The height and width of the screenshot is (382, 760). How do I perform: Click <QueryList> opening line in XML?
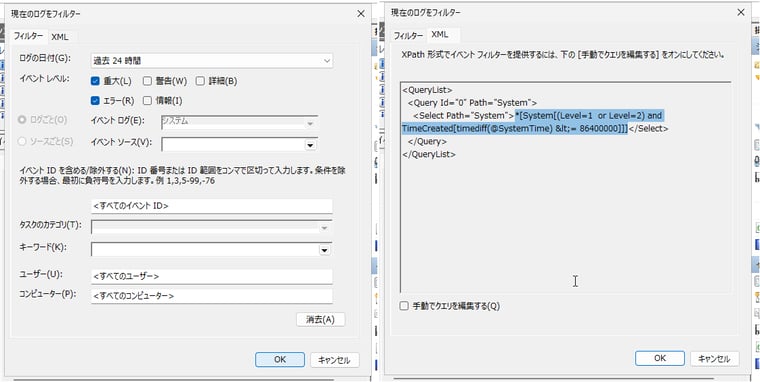click(427, 90)
